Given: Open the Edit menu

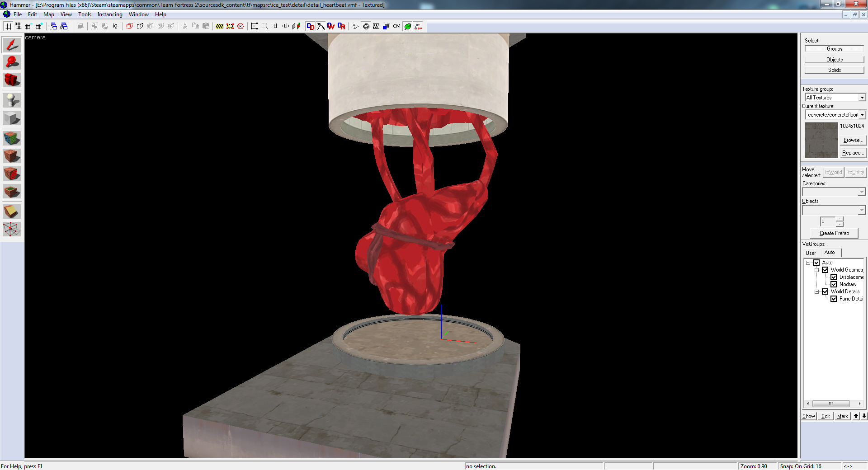Looking at the screenshot, I should [x=33, y=14].
